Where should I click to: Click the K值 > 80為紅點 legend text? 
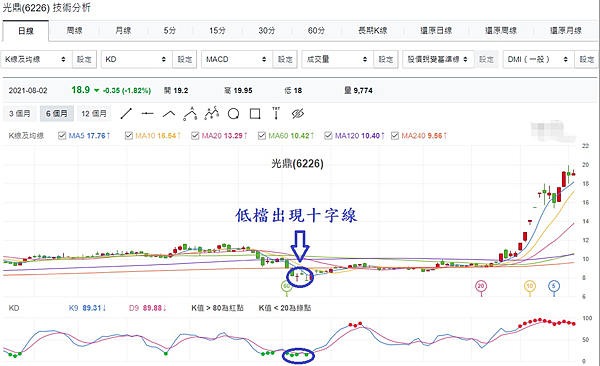217,308
